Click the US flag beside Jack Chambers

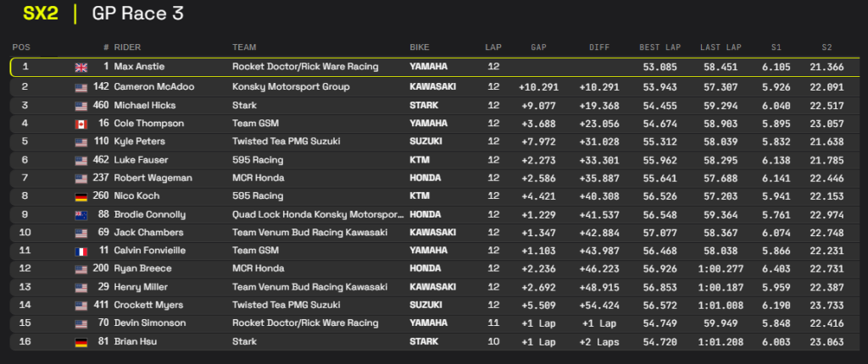81,233
